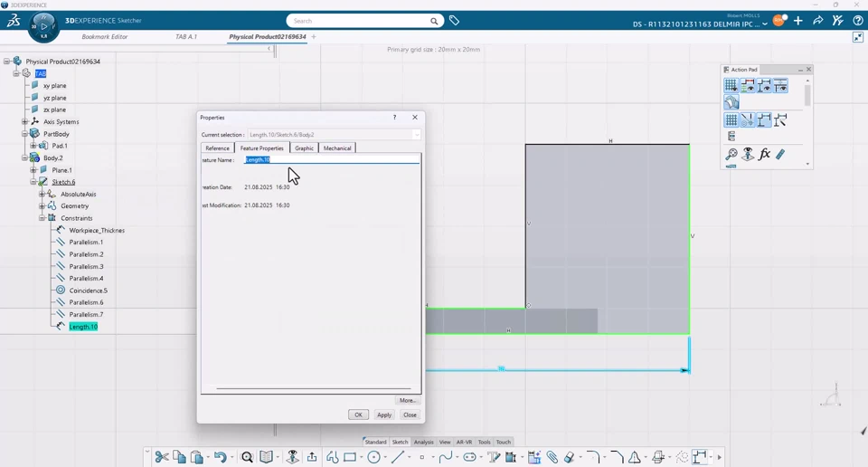Open the fx formula icon in Action Pad
868x467 pixels.
pyautogui.click(x=764, y=155)
